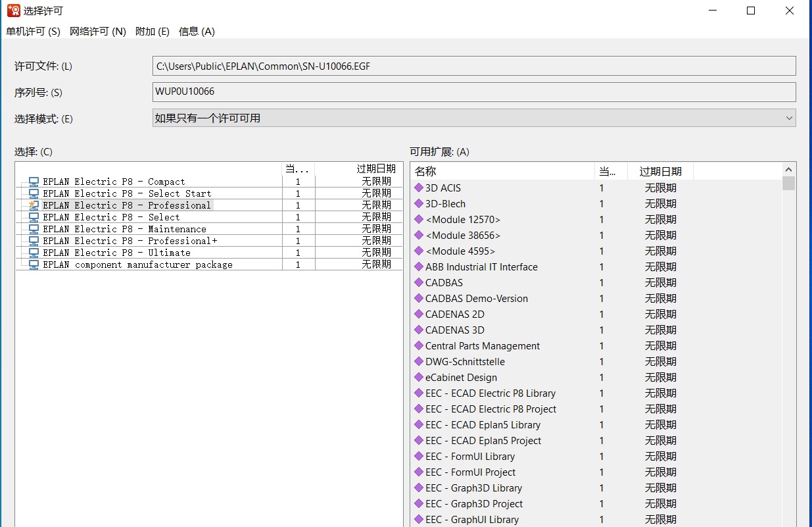This screenshot has width=812, height=527.
Task: Click the 过期日期 header in extensions list
Action: coord(660,171)
